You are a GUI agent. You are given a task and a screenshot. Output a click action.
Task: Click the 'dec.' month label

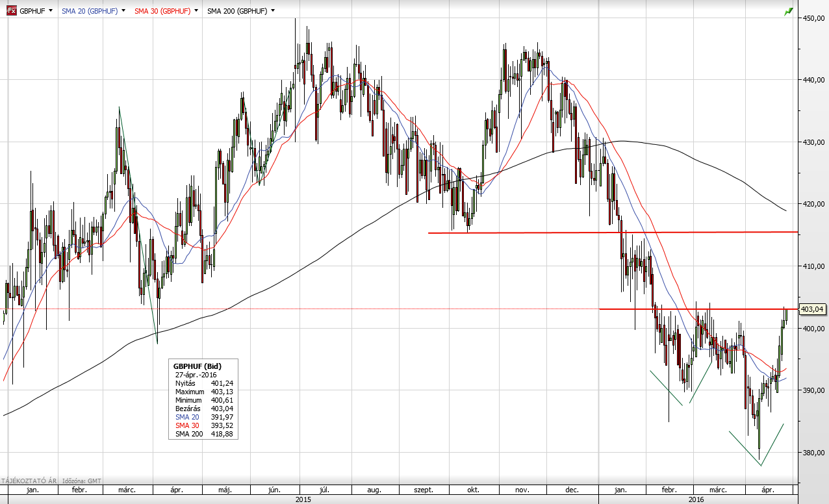pyautogui.click(x=572, y=490)
